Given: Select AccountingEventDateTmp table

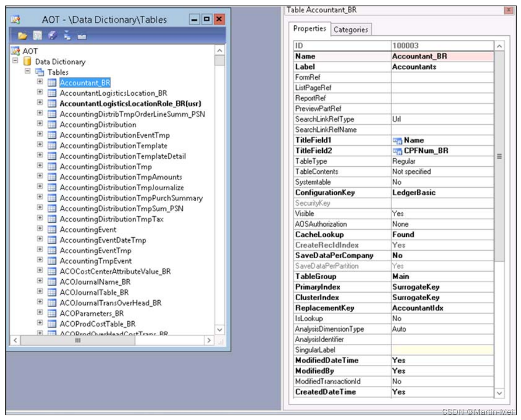Looking at the screenshot, I should (x=103, y=240).
